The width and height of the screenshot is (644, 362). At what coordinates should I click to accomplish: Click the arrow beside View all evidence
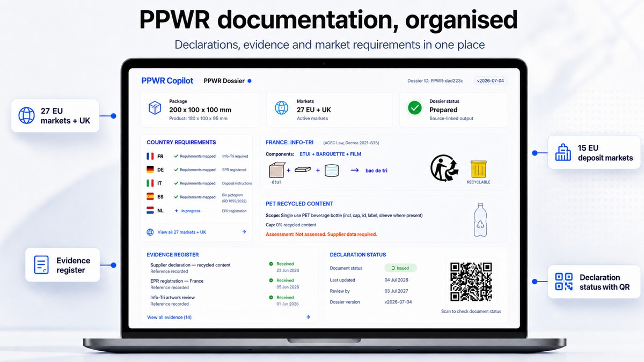click(x=308, y=317)
